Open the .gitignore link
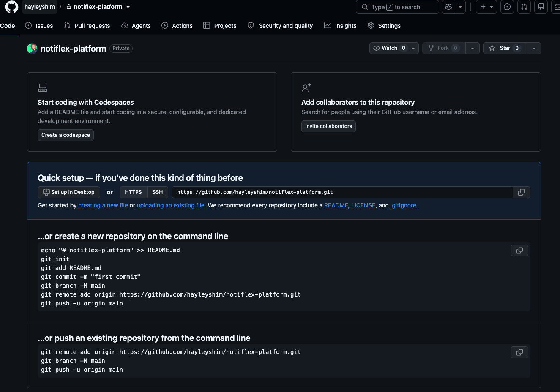Image resolution: width=560 pixels, height=392 pixels. pos(403,205)
